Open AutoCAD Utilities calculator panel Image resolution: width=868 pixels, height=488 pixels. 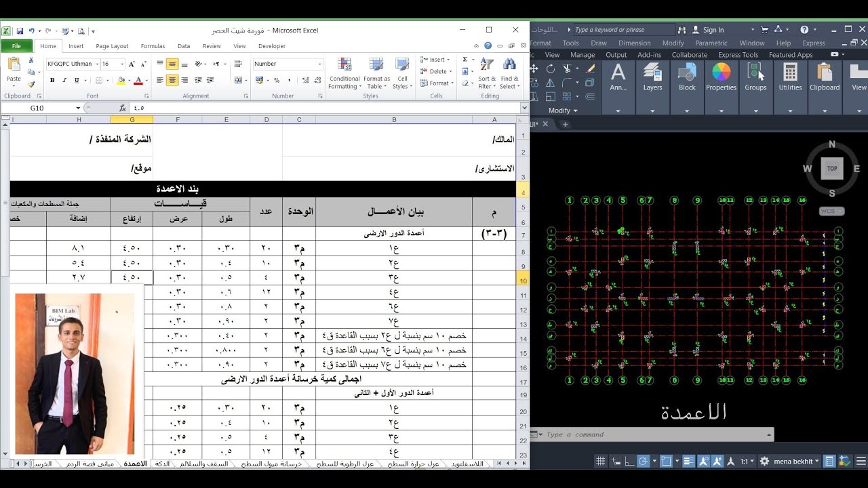pos(790,77)
